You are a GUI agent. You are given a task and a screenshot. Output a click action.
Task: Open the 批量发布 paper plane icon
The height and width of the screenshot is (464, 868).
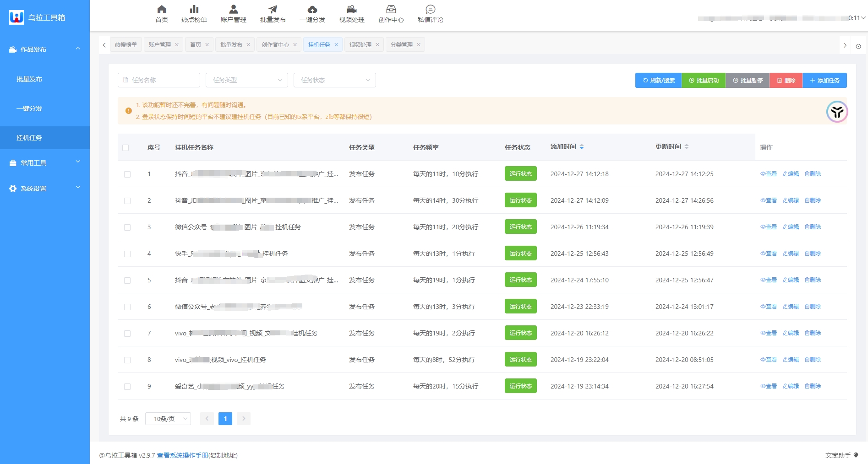pos(273,9)
